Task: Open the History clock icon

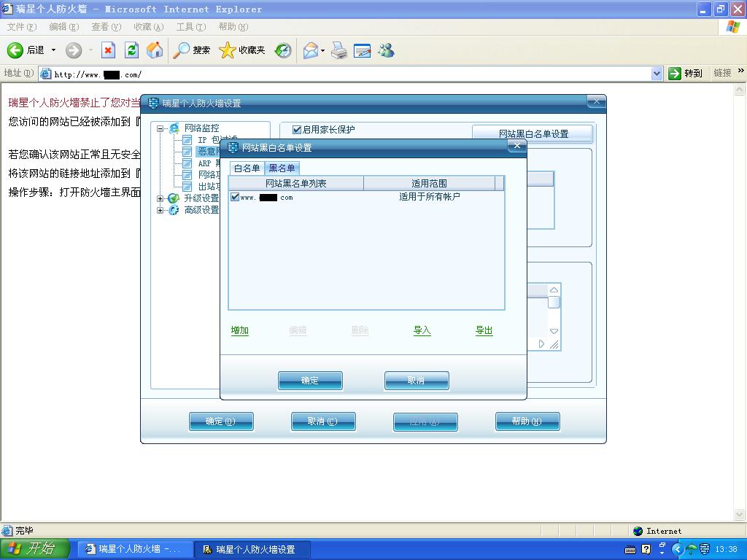Action: tap(283, 50)
